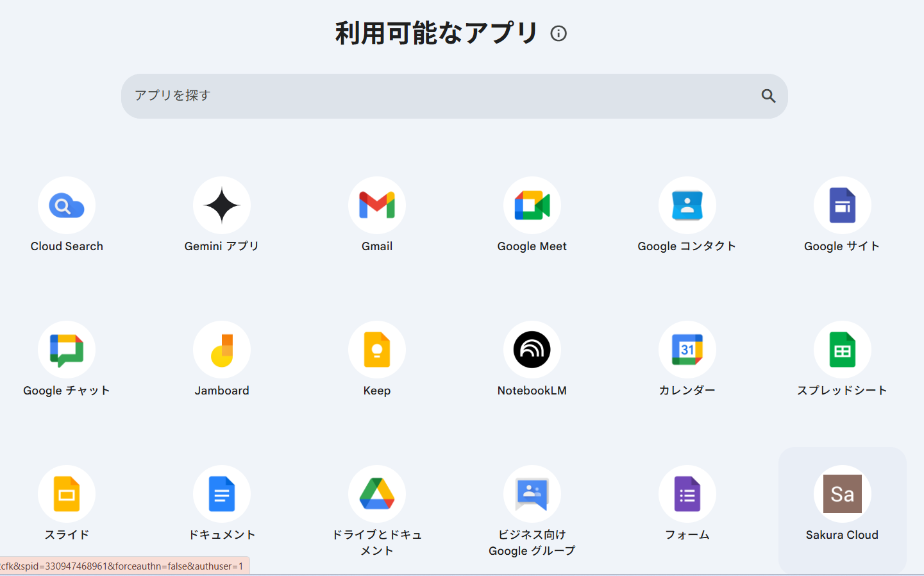
Task: Click the Cloud Search text label
Action: 67,246
